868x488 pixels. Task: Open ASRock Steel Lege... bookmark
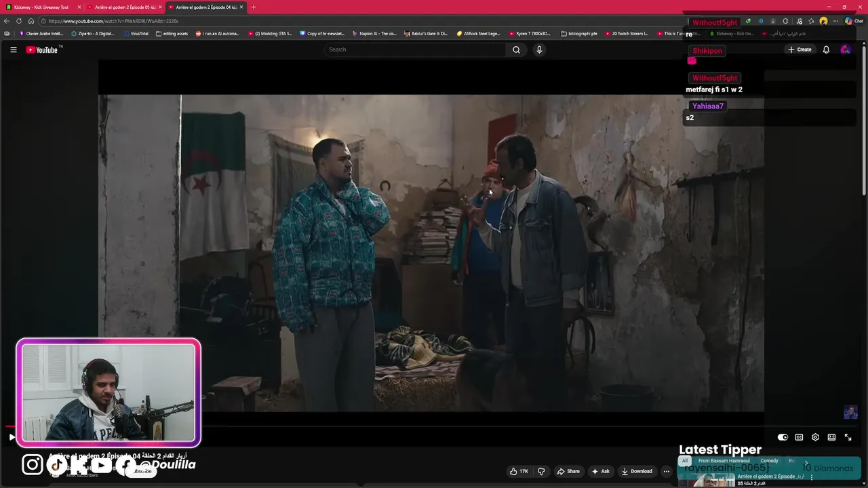pos(479,33)
